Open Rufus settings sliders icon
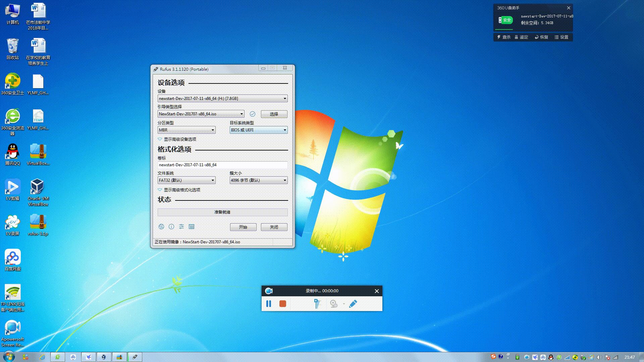This screenshot has width=644, height=362. pyautogui.click(x=181, y=227)
